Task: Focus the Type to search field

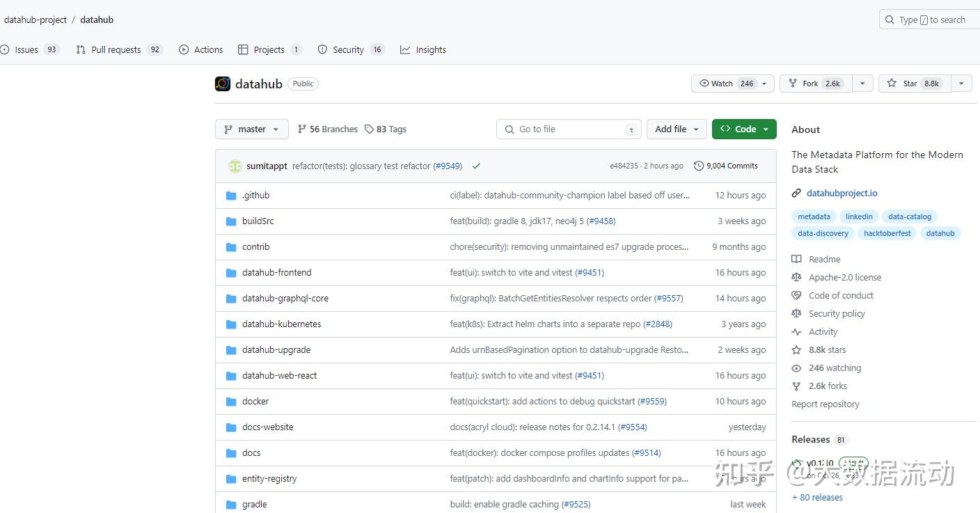Action: tap(929, 19)
